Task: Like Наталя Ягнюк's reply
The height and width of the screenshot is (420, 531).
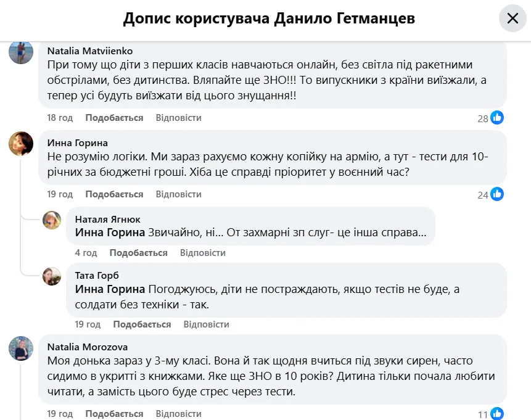Action: tap(138, 253)
